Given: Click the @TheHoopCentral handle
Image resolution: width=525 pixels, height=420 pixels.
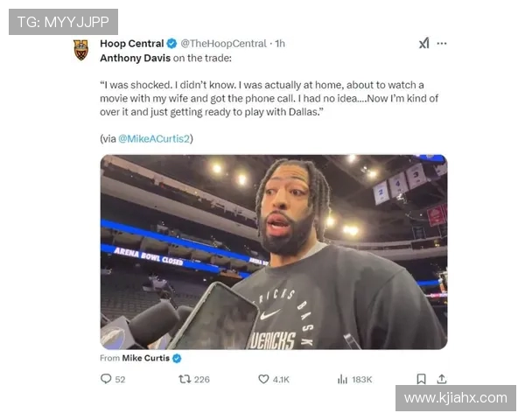Looking at the screenshot, I should 223,44.
